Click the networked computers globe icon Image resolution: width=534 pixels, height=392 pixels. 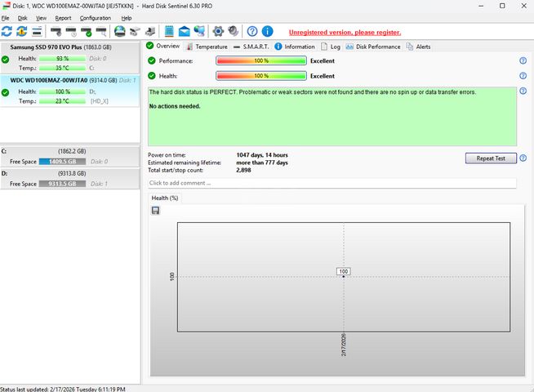[199, 31]
